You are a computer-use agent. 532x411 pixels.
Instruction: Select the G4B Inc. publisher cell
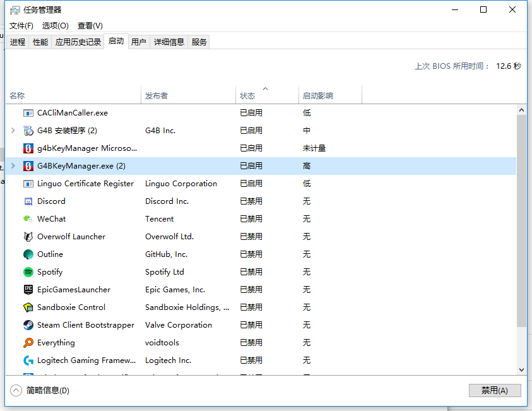pyautogui.click(x=160, y=131)
